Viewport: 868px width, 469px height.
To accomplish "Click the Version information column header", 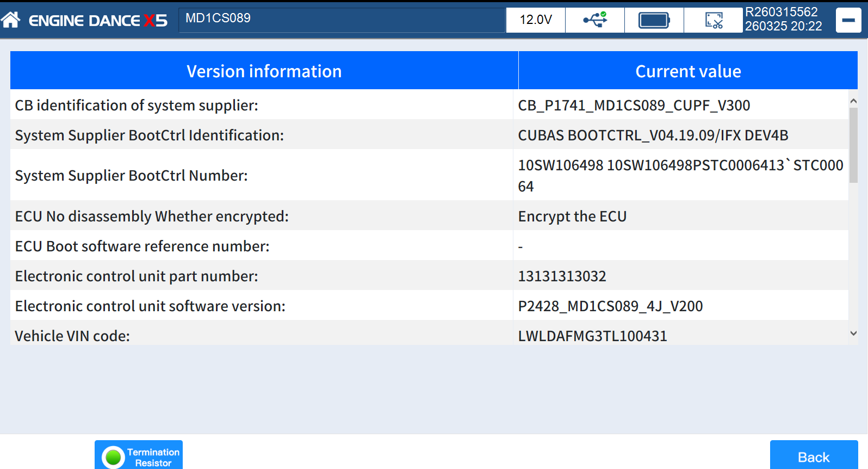I will click(264, 71).
